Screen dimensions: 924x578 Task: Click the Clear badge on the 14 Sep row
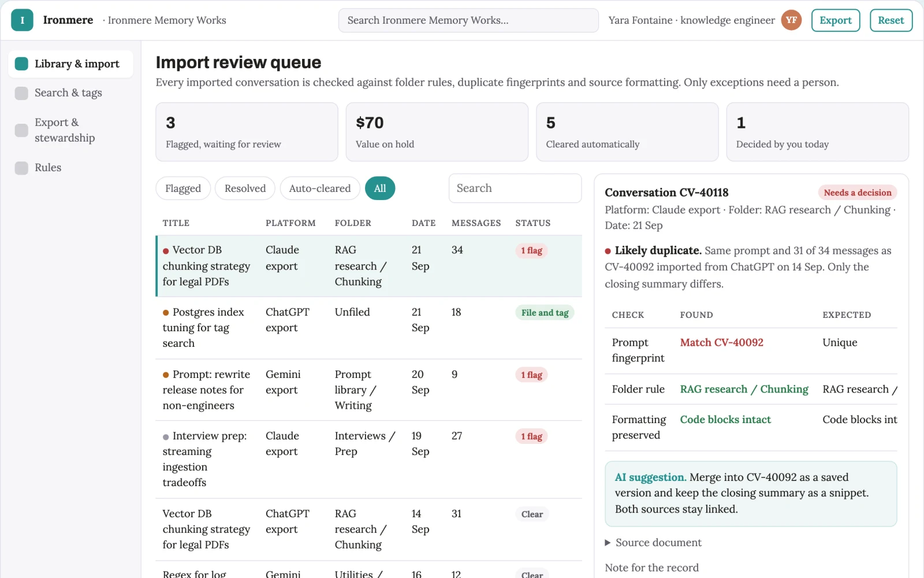[x=532, y=514]
